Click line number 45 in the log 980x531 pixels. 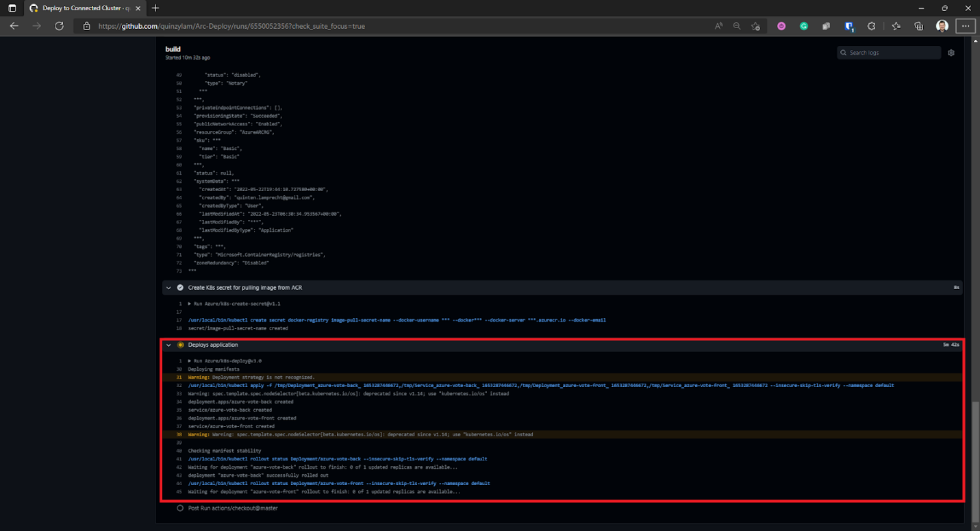179,492
